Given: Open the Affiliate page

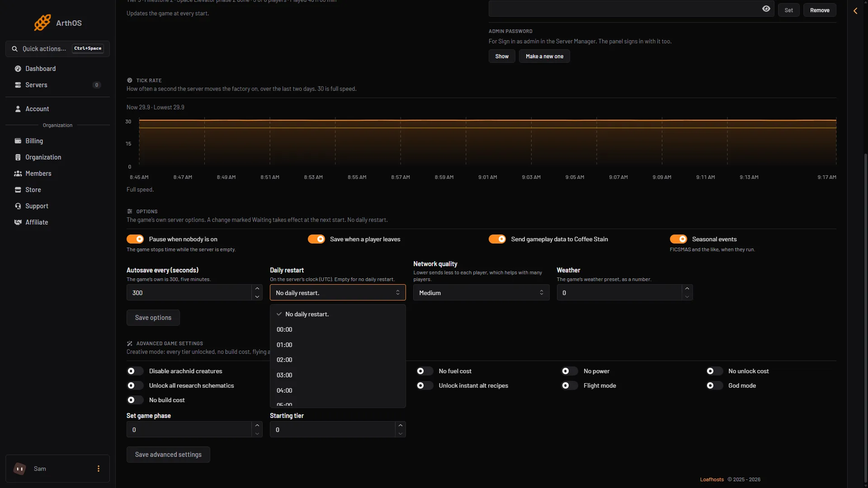Looking at the screenshot, I should (x=57, y=222).
